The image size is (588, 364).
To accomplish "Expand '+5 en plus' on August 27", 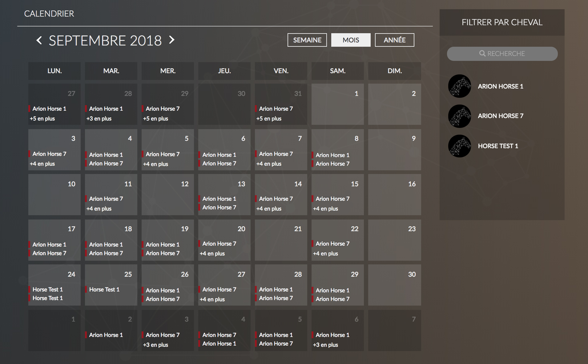I will tap(42, 119).
